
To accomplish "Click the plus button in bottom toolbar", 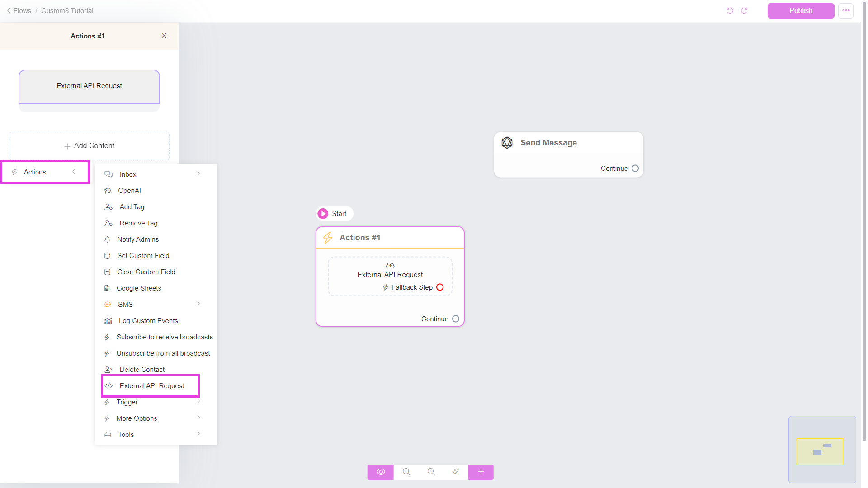I will [481, 472].
